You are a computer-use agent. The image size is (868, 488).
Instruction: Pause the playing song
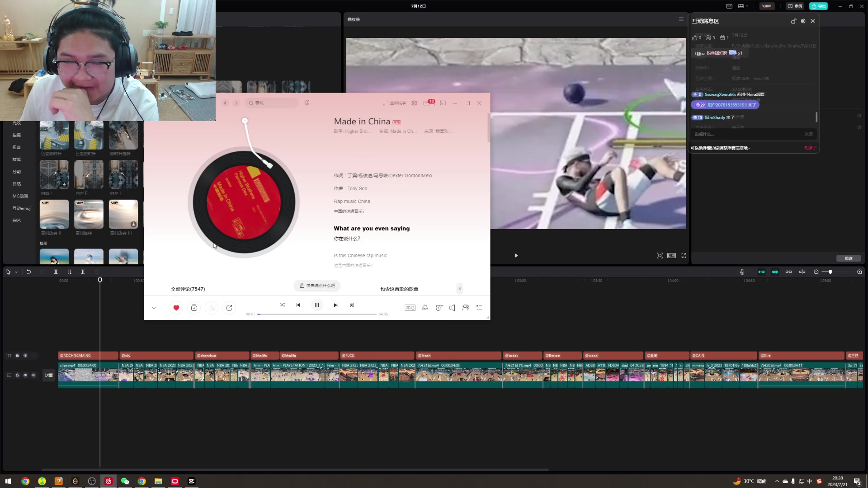(x=317, y=305)
